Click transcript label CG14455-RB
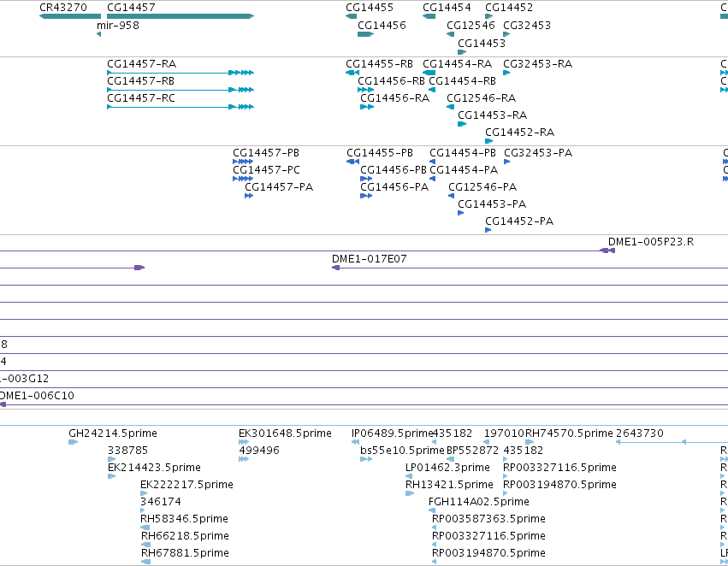The height and width of the screenshot is (566, 728). [x=379, y=64]
